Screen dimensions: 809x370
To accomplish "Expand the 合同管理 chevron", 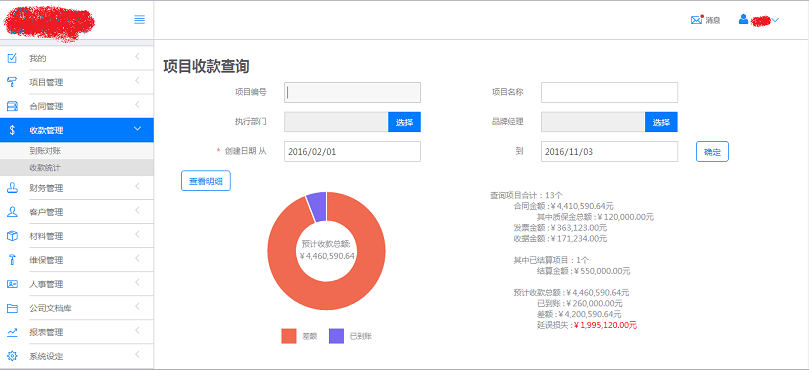I will coord(137,105).
